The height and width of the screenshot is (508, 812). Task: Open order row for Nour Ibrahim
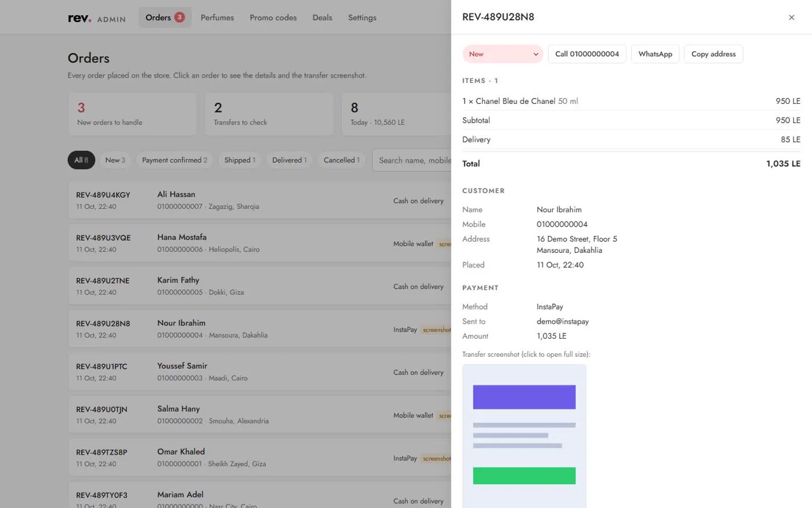260,329
